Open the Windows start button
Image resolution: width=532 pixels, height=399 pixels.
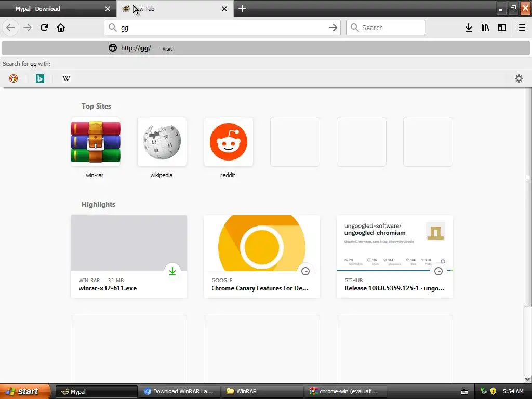(25, 391)
